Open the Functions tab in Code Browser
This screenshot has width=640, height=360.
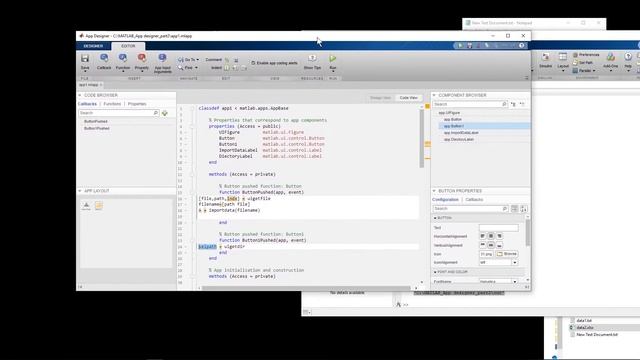(x=112, y=104)
